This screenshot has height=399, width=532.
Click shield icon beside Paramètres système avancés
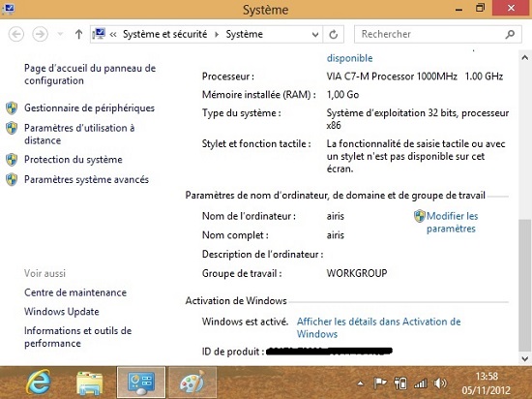tap(12, 179)
